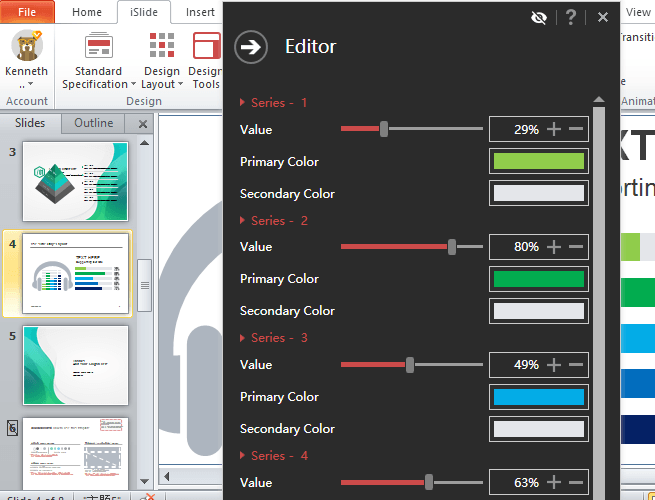Open the File tab
The width and height of the screenshot is (655, 500).
click(x=27, y=12)
